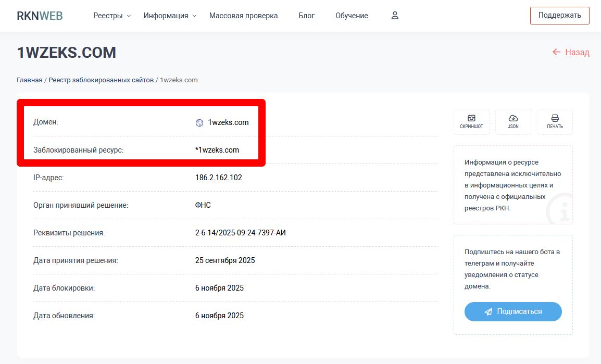Click the Назад link
The height and width of the screenshot is (364, 601).
pos(571,52)
